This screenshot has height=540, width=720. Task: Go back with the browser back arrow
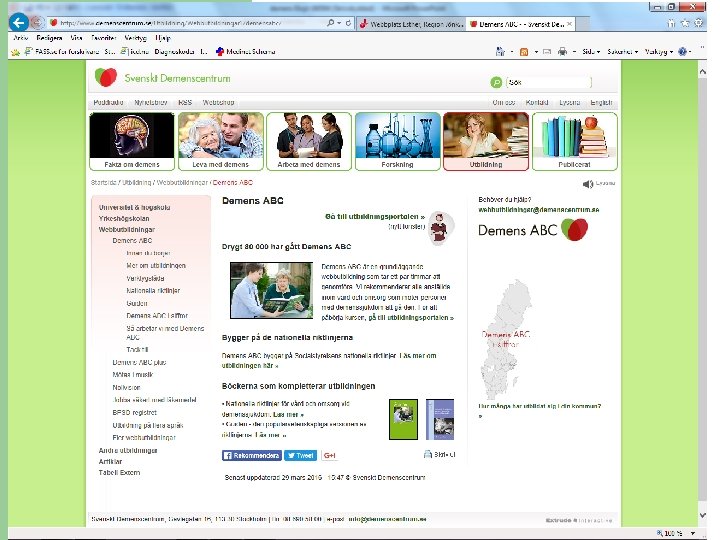[x=19, y=22]
